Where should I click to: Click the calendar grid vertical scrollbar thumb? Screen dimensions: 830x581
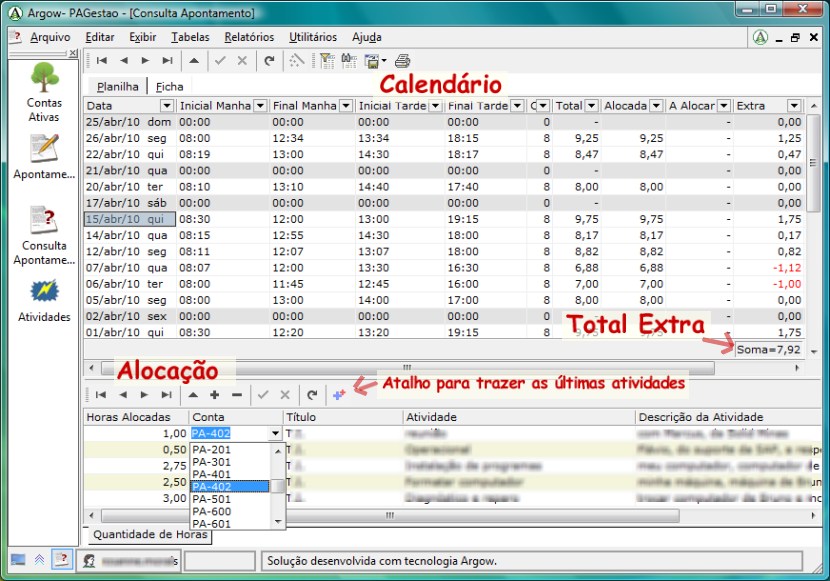pyautogui.click(x=813, y=163)
